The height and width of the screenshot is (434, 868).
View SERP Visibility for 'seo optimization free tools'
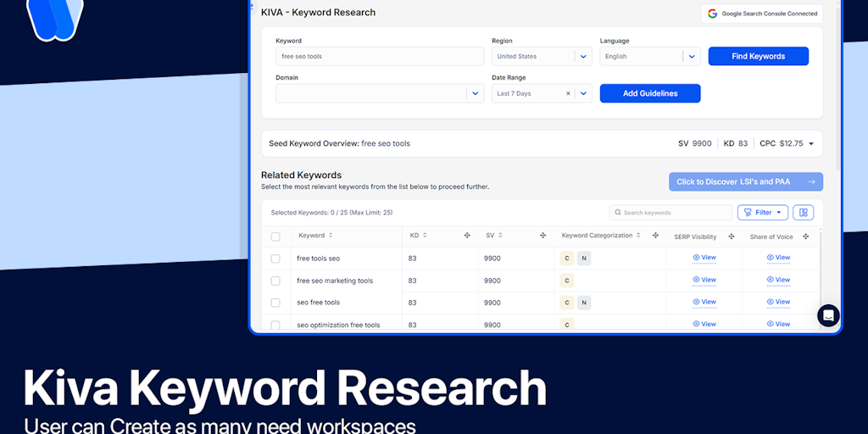coord(704,324)
